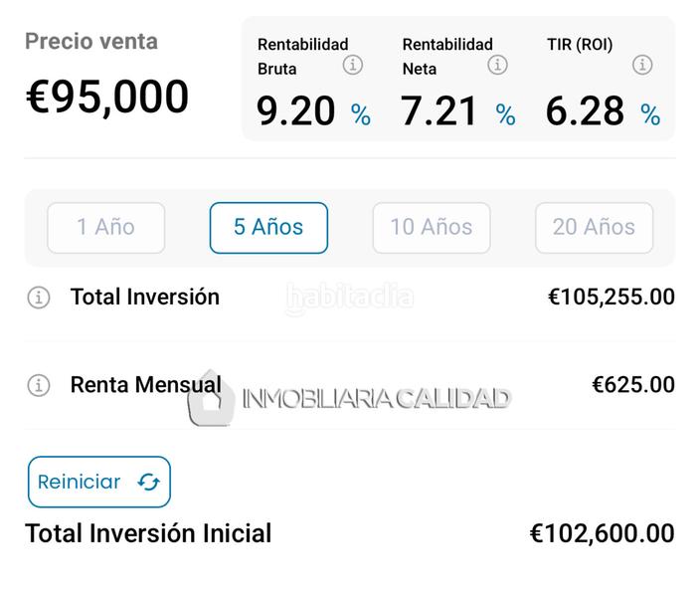Click the 7.21 net yield value
The image size is (700, 597).
click(x=440, y=111)
